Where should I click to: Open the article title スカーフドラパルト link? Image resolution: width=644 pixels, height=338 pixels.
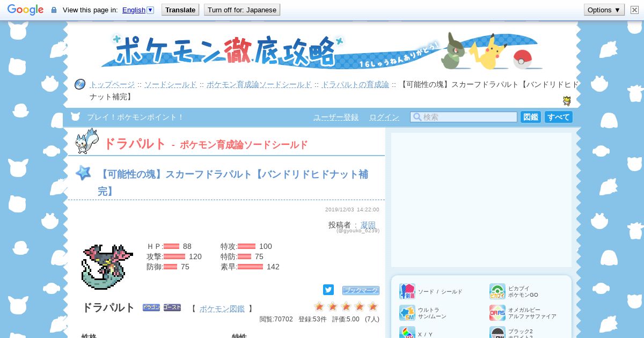tap(233, 182)
